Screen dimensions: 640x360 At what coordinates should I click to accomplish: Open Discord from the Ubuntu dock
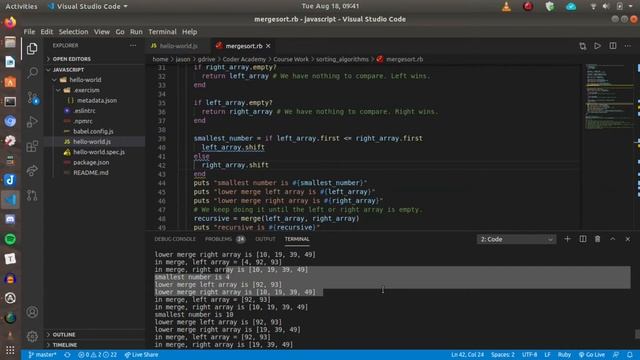(10, 219)
